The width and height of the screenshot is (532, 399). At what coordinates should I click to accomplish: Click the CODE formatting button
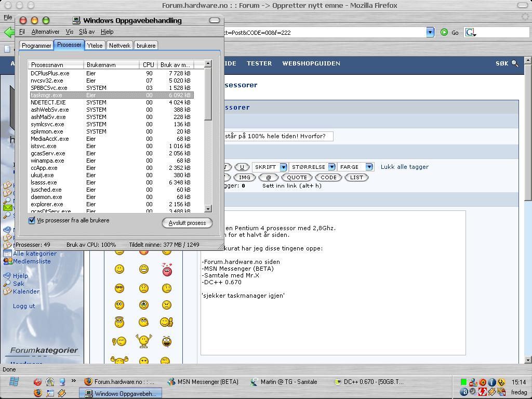coord(328,178)
